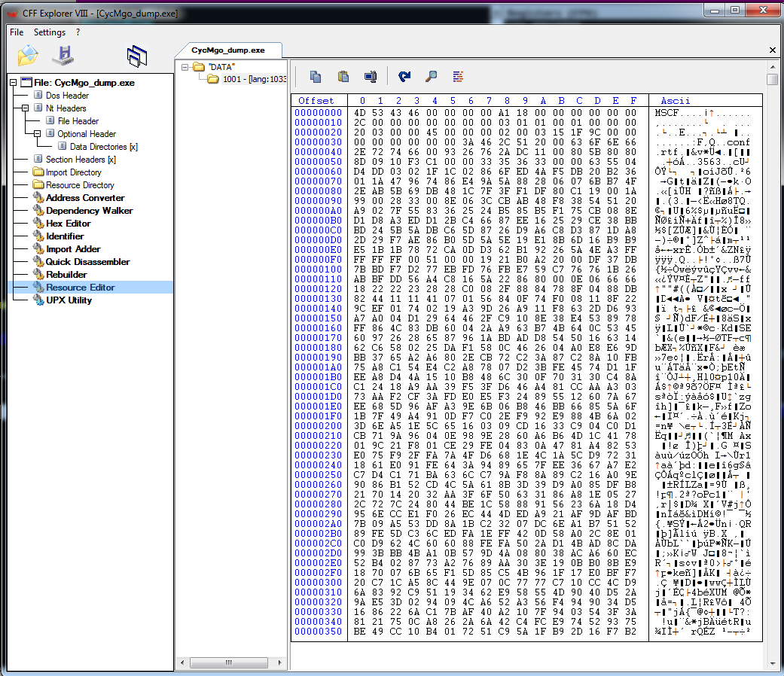Click offset 00000100 in the hex view
The image size is (784, 676).
point(318,269)
